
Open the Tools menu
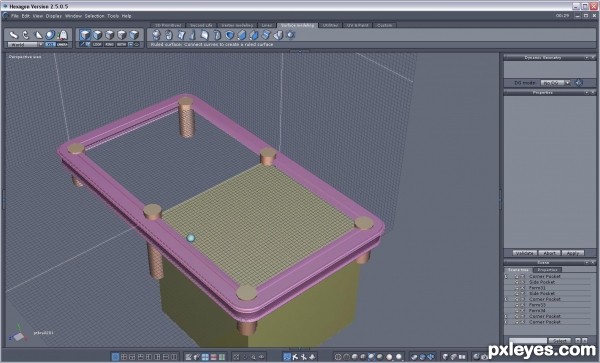[113, 16]
